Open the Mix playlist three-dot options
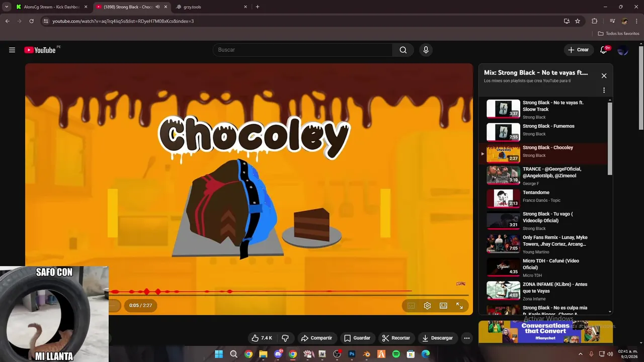Image resolution: width=644 pixels, height=362 pixels. tap(604, 90)
